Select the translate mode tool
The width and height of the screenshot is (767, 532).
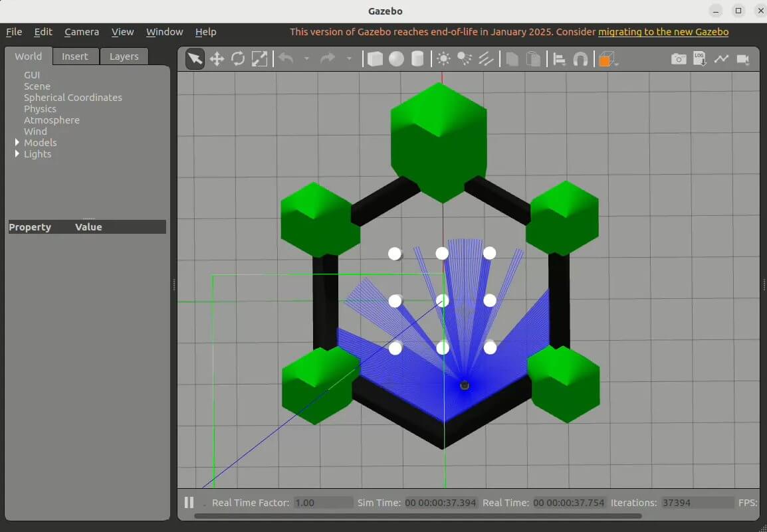coord(217,59)
